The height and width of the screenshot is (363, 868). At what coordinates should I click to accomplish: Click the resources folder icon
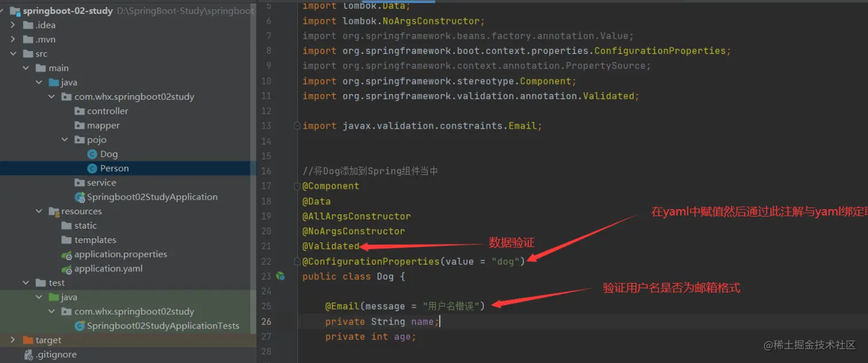tap(54, 211)
